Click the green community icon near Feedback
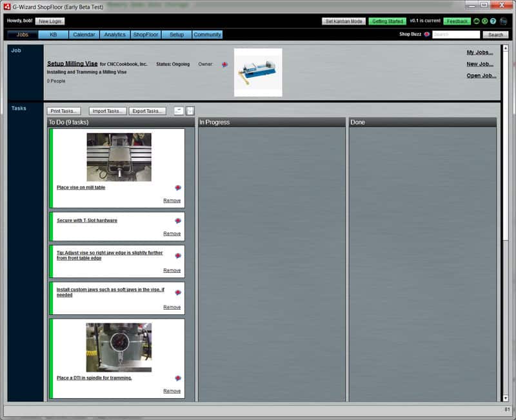Screen dimensions: 516x420 [476, 21]
